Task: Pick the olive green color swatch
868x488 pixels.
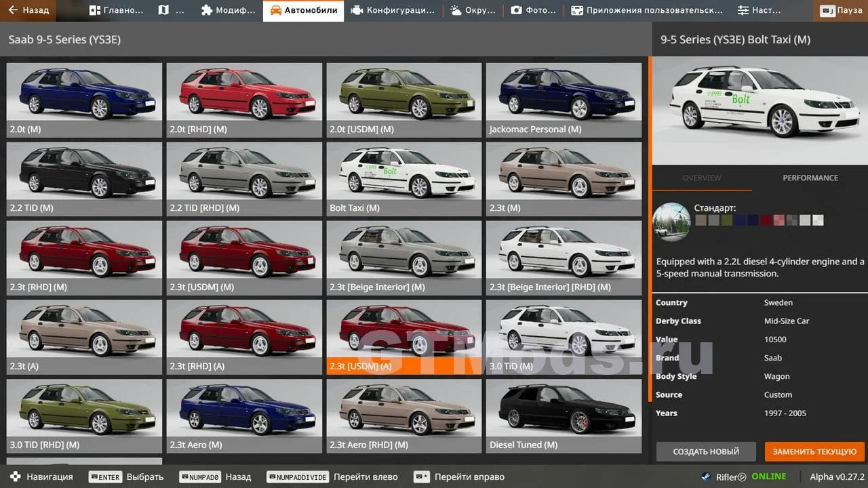Action: (x=727, y=220)
